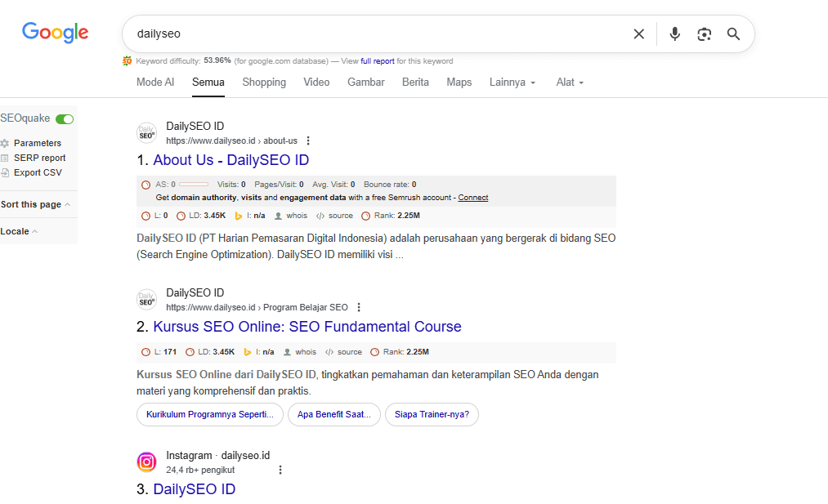Click the L: 0 circle icon in result 1
This screenshot has height=504, width=828.
point(145,216)
